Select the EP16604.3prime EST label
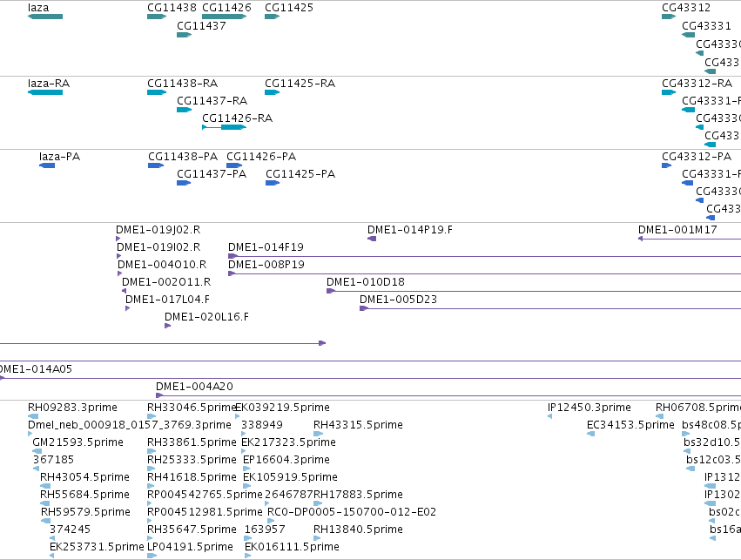Viewport: 741px width, 560px height. (x=286, y=461)
